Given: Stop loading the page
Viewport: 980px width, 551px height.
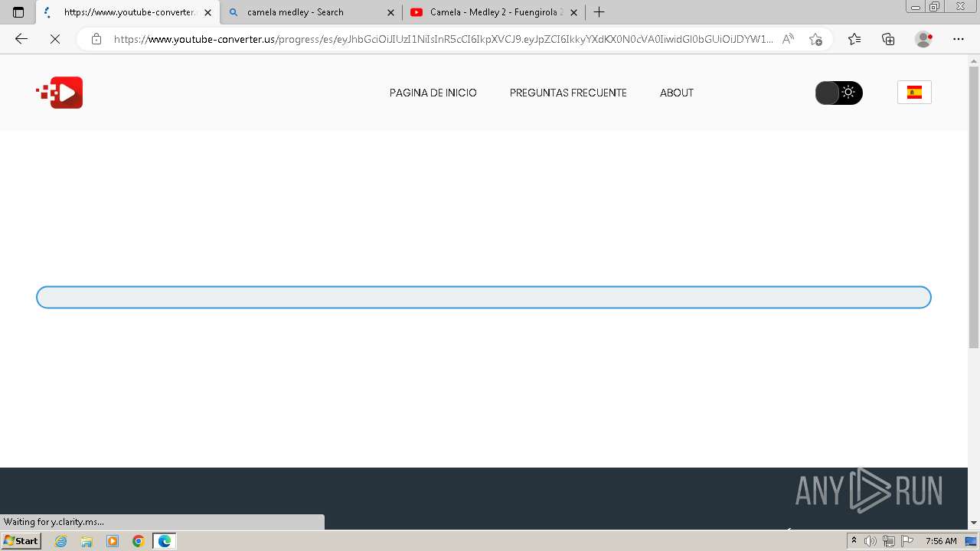Looking at the screenshot, I should (55, 39).
